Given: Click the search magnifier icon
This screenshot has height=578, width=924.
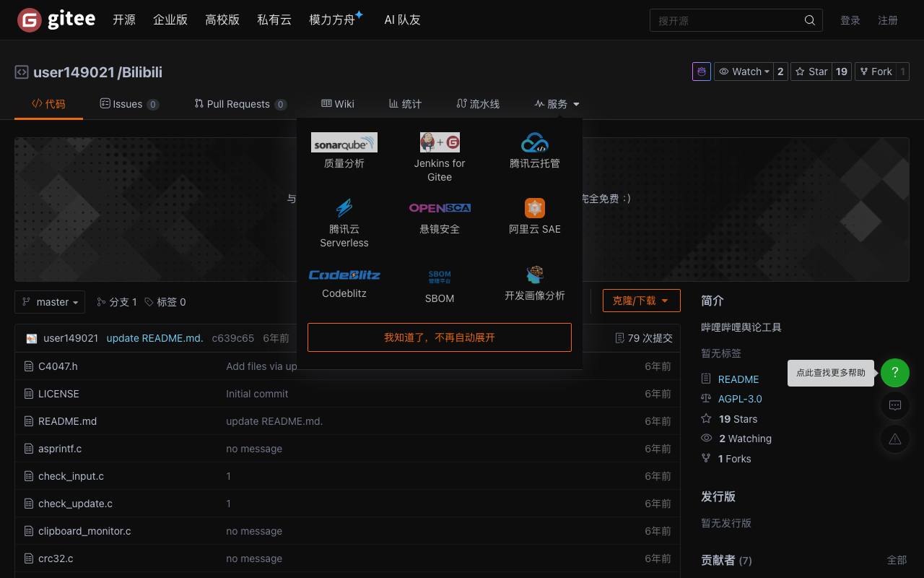Looking at the screenshot, I should pyautogui.click(x=810, y=20).
